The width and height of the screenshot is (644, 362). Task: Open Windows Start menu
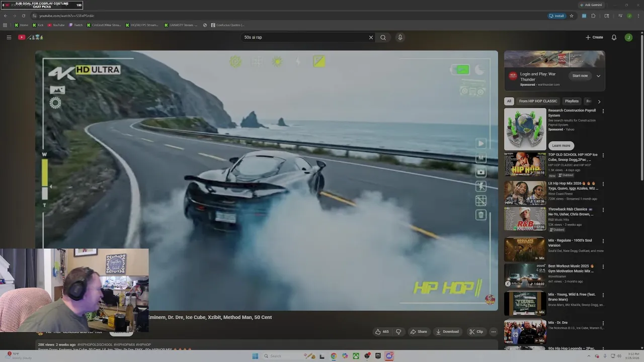tap(255, 356)
